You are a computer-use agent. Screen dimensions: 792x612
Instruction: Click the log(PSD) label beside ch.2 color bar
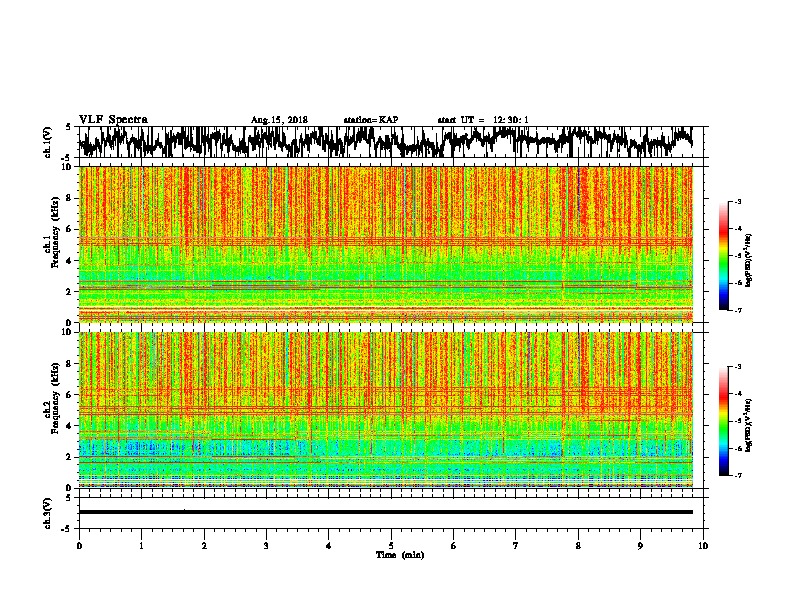coord(748,425)
